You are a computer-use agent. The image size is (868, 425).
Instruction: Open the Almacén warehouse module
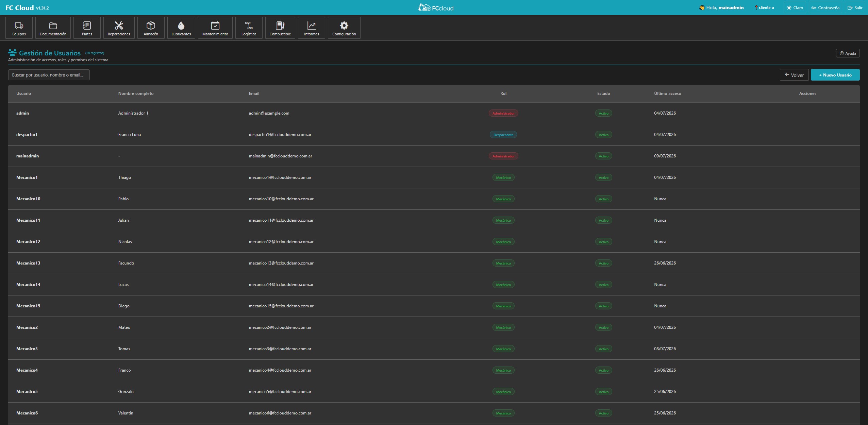point(151,28)
